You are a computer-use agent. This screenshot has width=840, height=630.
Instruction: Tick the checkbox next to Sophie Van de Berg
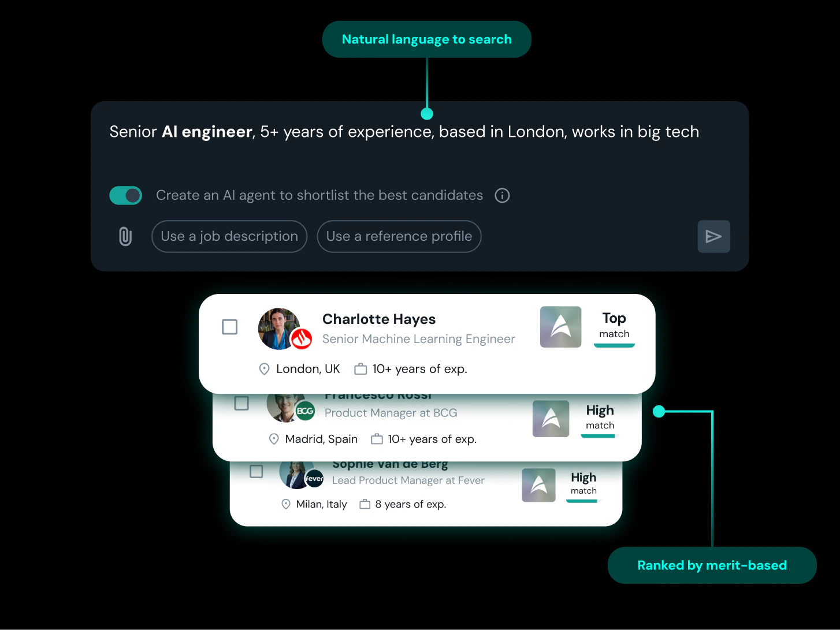tap(256, 471)
